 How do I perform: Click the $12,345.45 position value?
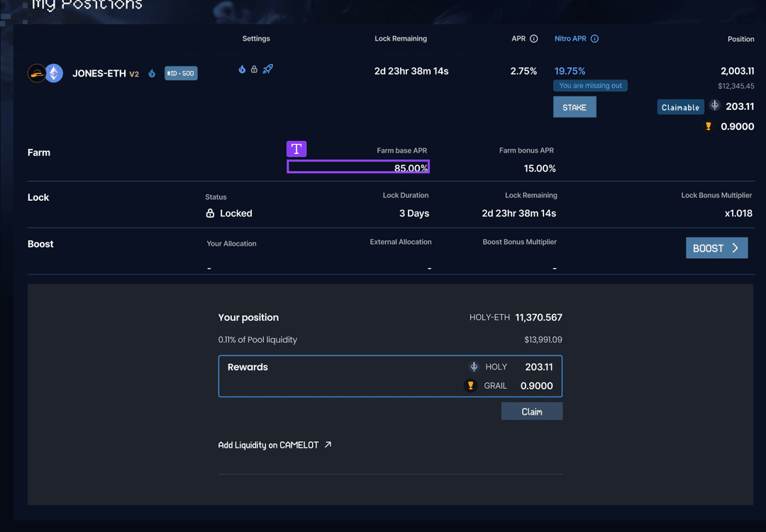736,86
